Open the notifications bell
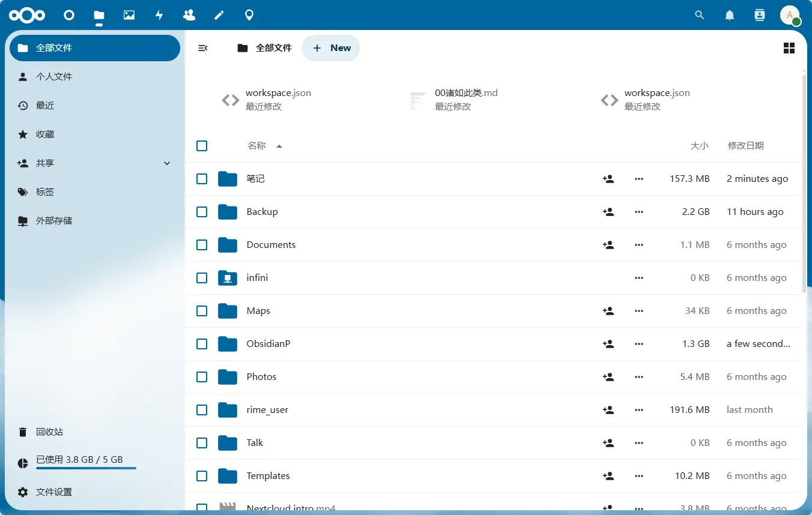This screenshot has height=515, width=812. 729,15
